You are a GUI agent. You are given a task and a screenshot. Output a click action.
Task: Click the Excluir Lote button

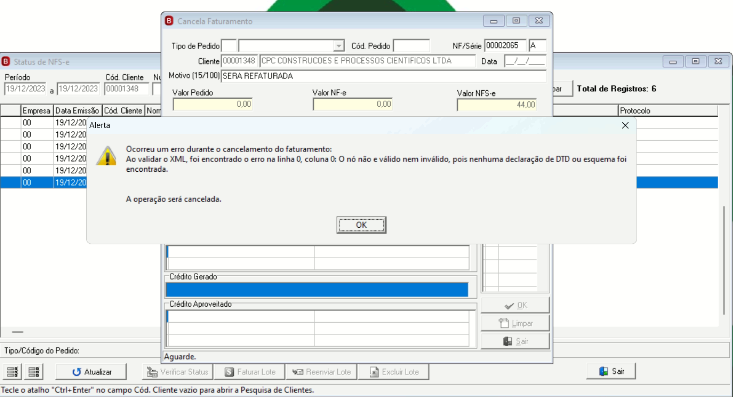click(394, 372)
